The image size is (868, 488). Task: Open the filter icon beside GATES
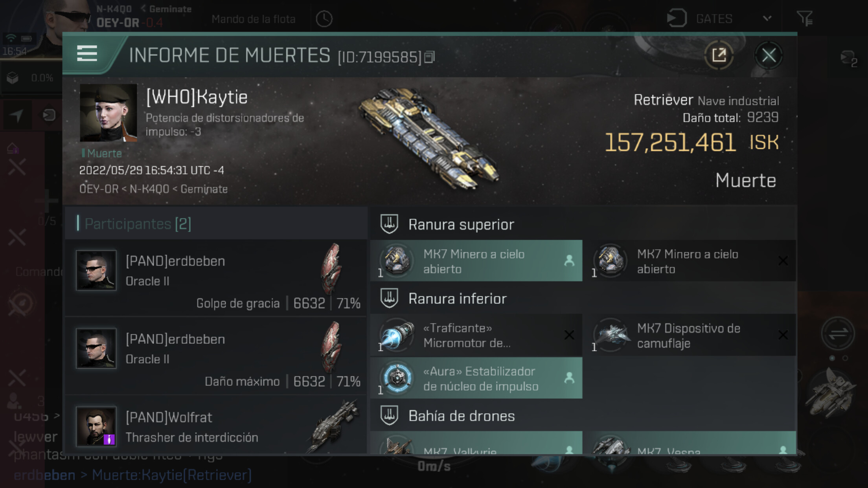point(804,18)
